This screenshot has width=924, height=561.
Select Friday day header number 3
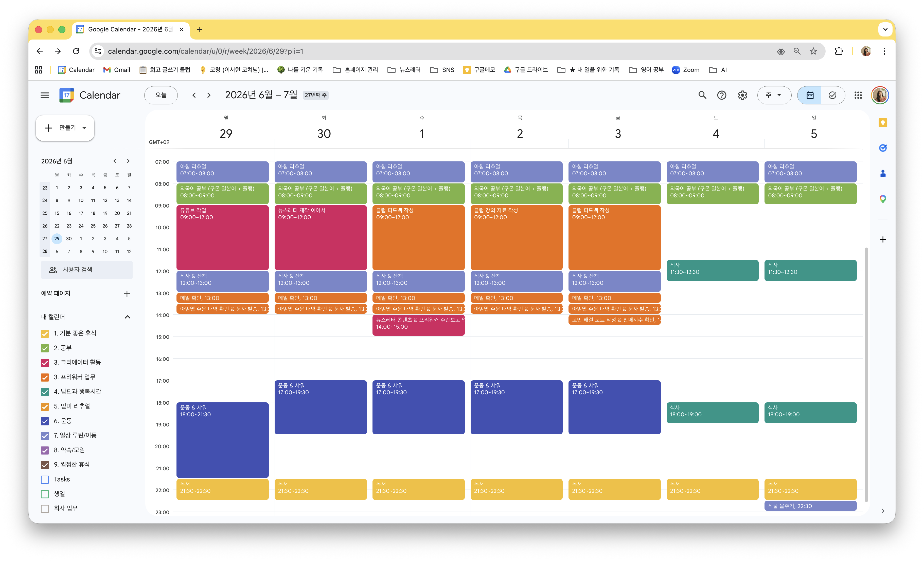tap(618, 134)
